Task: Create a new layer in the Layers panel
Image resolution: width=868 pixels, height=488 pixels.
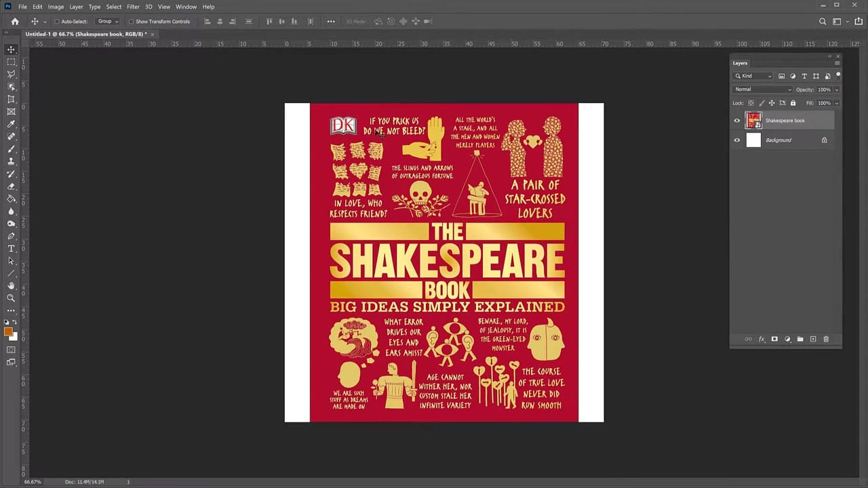Action: click(x=813, y=339)
